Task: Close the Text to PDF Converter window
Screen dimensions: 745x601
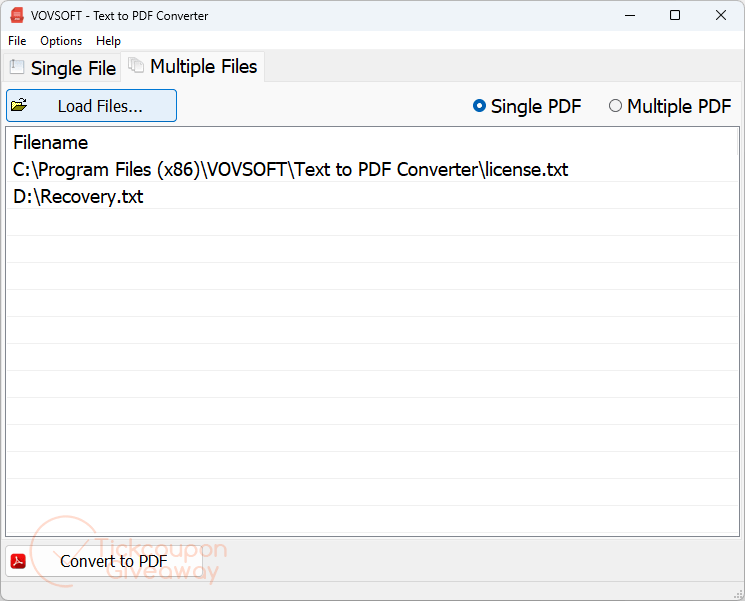Action: pyautogui.click(x=720, y=15)
